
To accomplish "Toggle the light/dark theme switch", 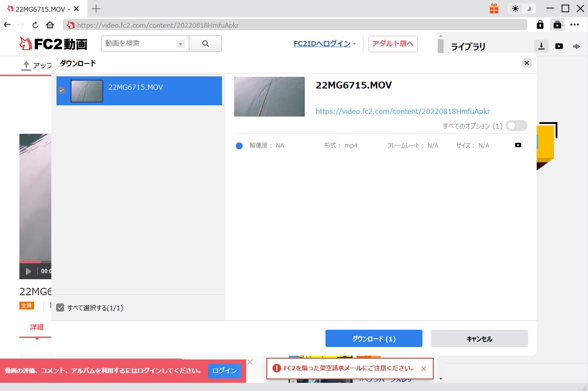I will tap(522, 9).
